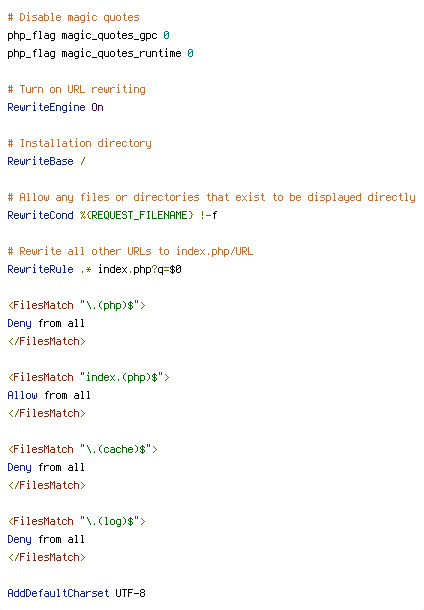Click the 'Allow from all' line

pyautogui.click(x=49, y=395)
